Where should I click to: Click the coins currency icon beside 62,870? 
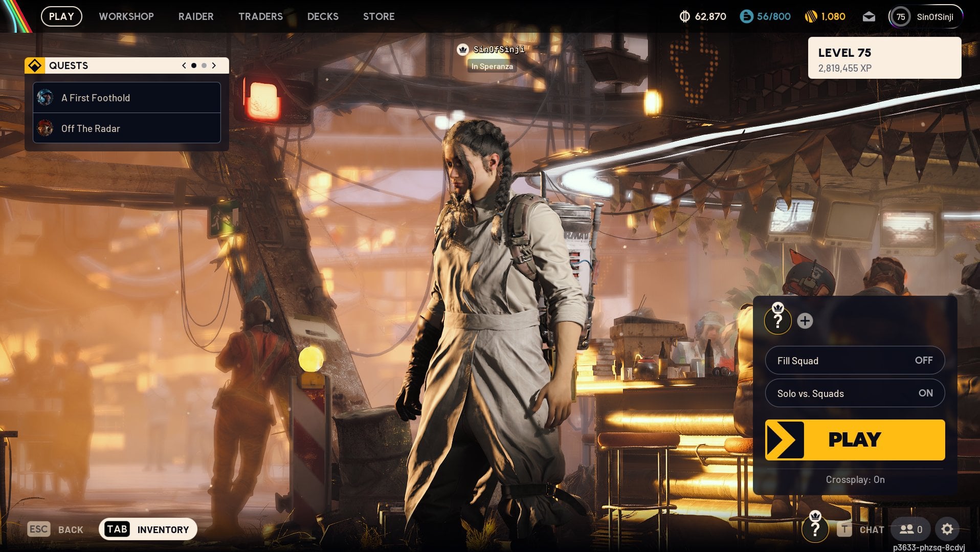684,17
